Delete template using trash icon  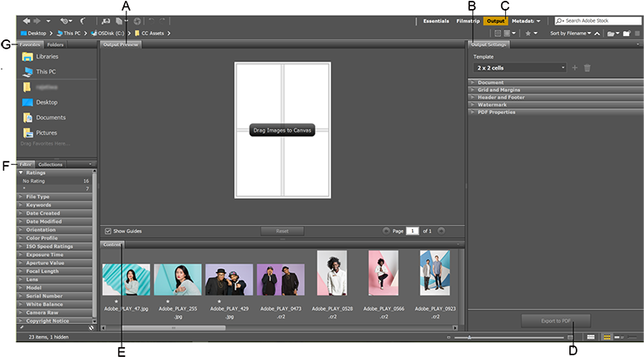tap(587, 68)
